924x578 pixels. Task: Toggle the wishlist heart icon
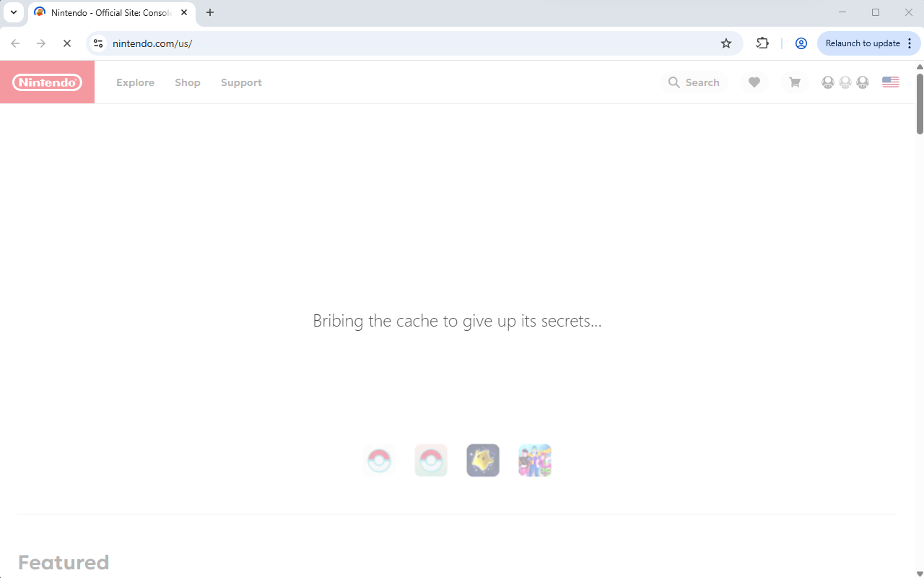pos(754,82)
